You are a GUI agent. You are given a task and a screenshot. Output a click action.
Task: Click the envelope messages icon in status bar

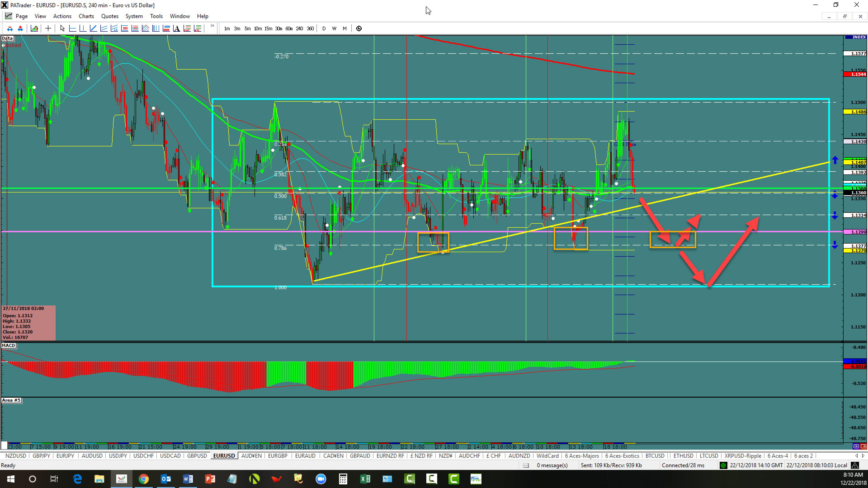[526, 465]
